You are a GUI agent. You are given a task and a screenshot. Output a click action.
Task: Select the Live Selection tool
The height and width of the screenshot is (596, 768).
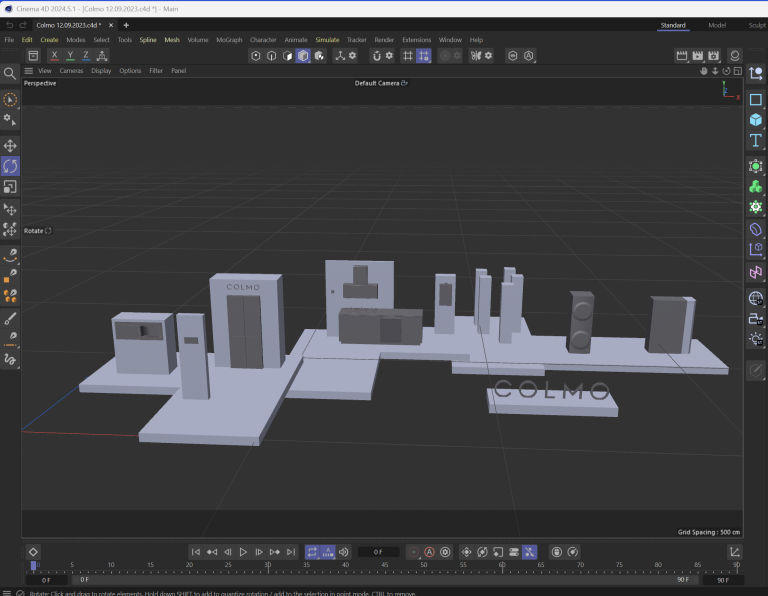10,100
